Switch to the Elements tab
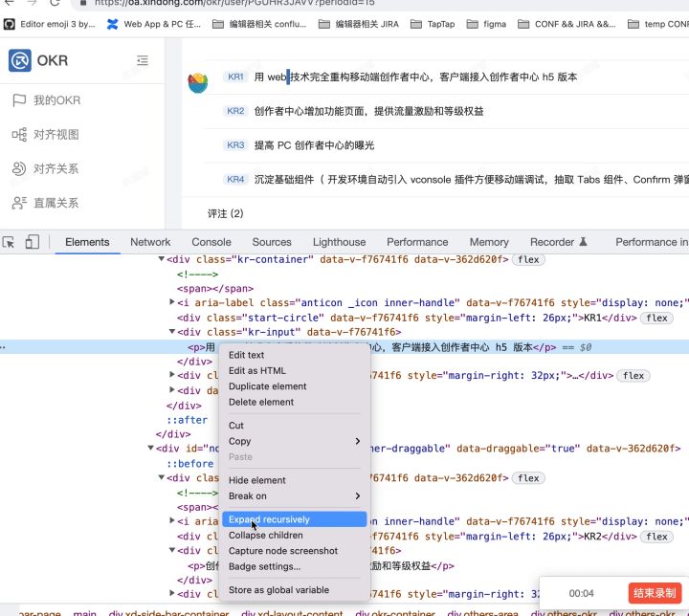The image size is (689, 616). tap(87, 242)
